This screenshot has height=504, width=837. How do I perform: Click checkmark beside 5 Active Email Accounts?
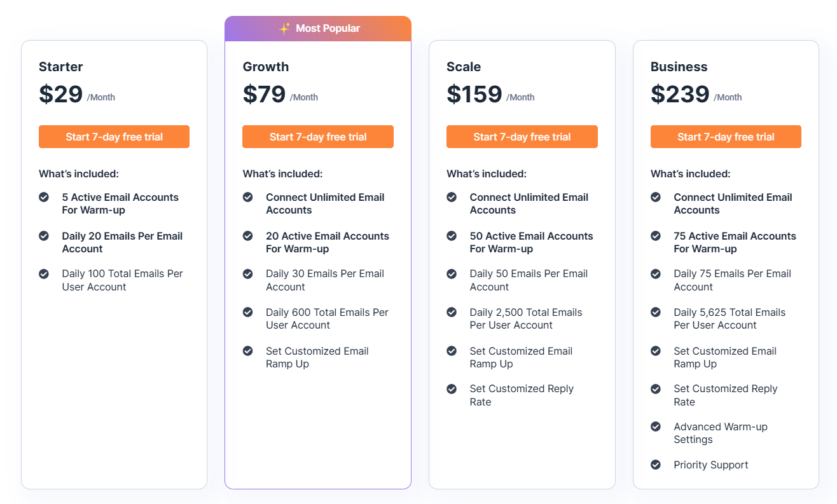(x=44, y=197)
